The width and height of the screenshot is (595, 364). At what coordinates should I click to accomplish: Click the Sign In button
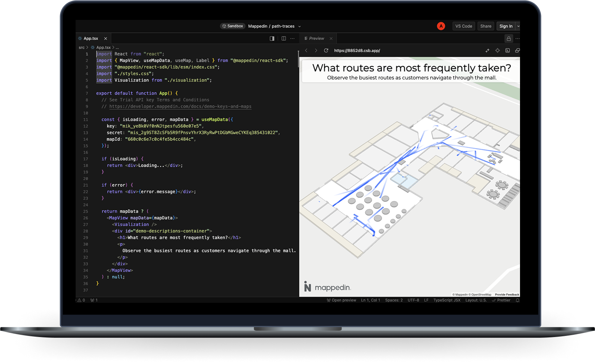tap(506, 26)
